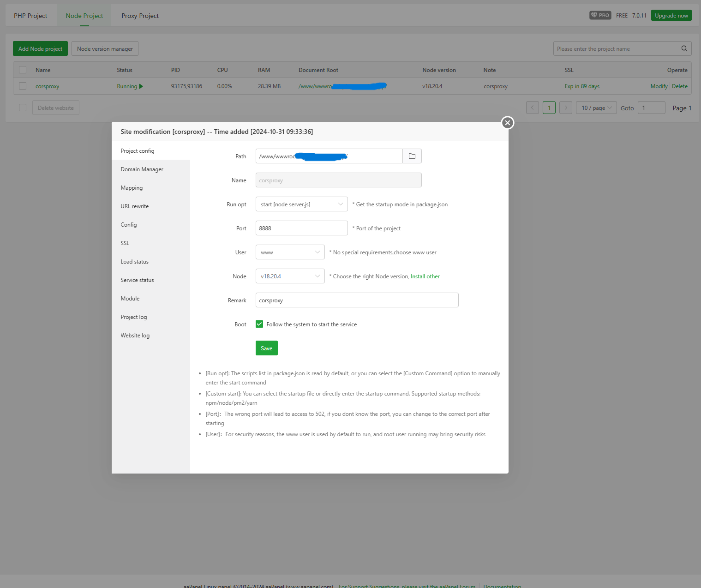This screenshot has width=701, height=588.
Task: Click the search magnifier icon
Action: pyautogui.click(x=684, y=48)
